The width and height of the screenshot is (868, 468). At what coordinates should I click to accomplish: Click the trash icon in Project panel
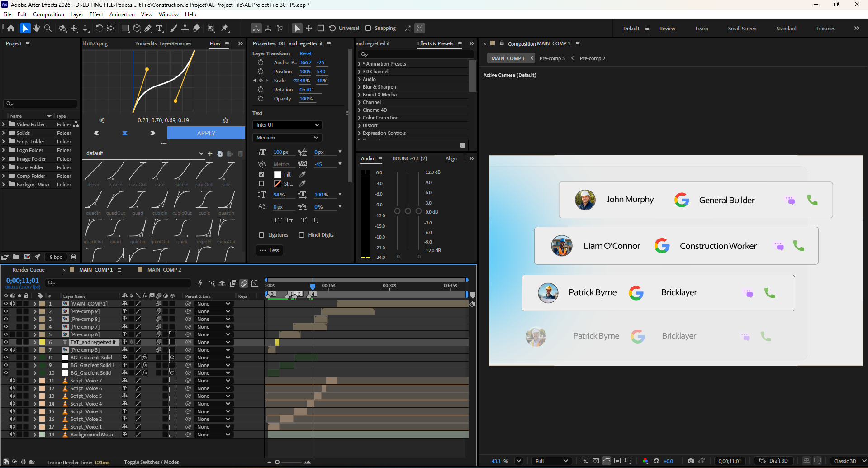click(x=73, y=257)
